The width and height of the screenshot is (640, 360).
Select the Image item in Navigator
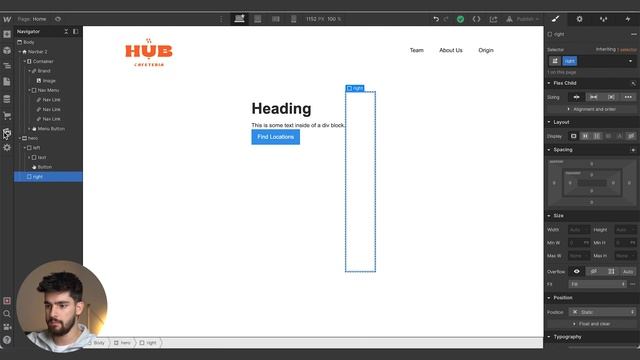click(48, 81)
